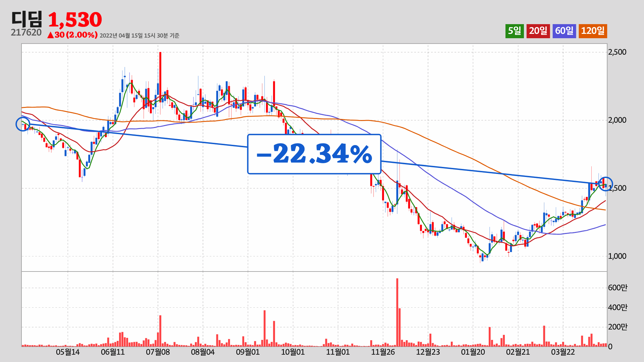Click the red 20일 moving average badge

pyautogui.click(x=538, y=31)
